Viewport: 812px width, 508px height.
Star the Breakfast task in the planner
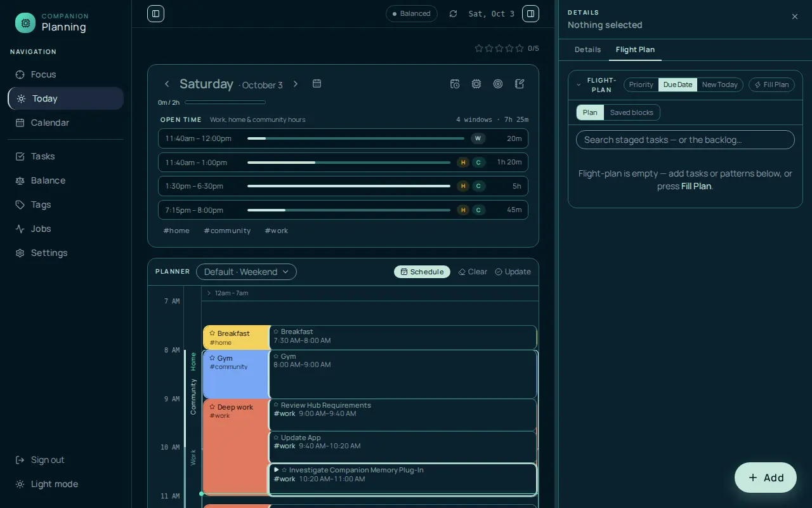(x=276, y=331)
